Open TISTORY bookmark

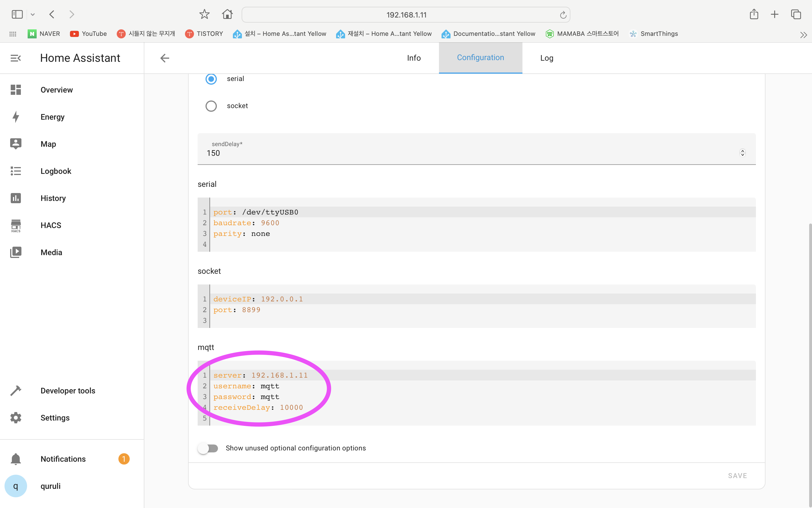204,34
